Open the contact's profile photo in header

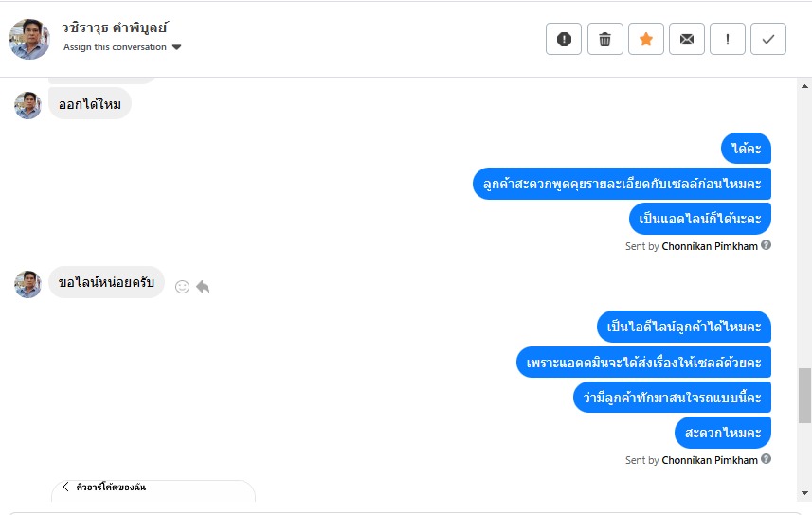coord(29,39)
